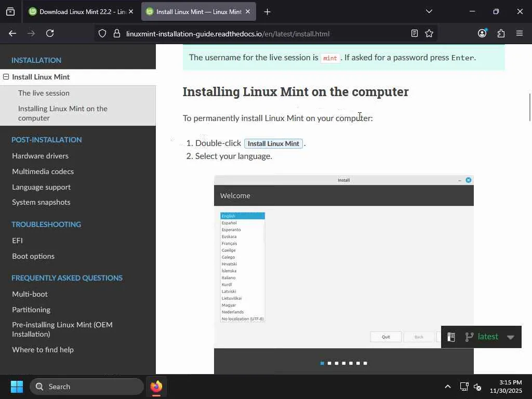
Task: Click the 'Install Linux Mint' step label
Action: coord(273,143)
